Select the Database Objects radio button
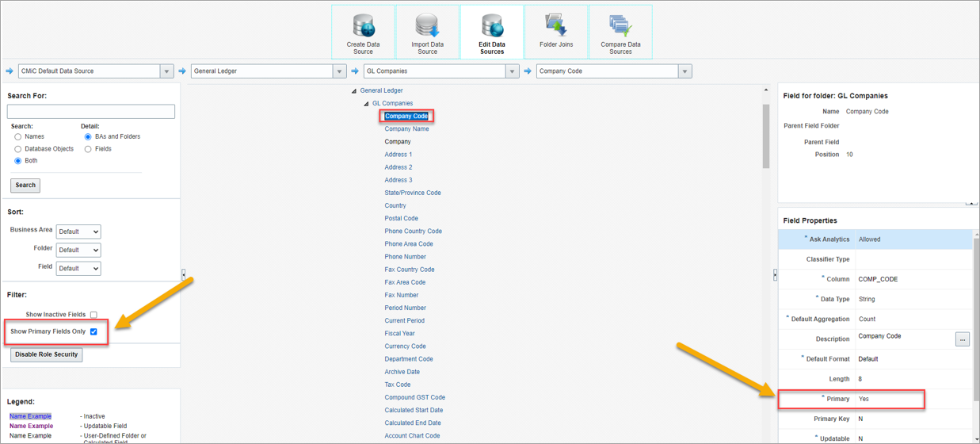The image size is (980, 444). pos(18,149)
